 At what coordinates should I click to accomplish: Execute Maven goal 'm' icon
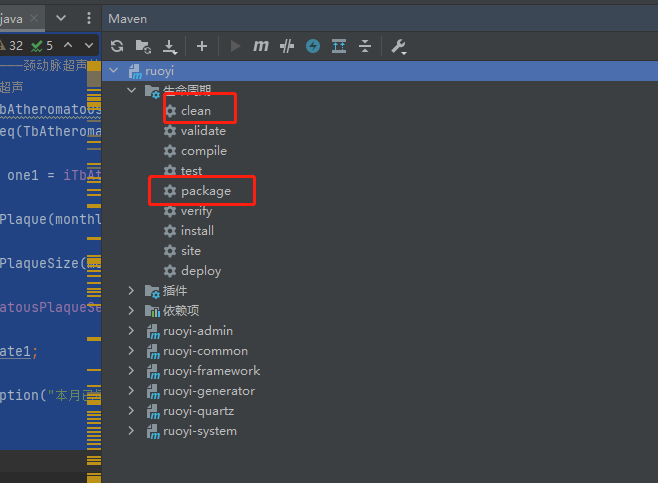coord(261,45)
